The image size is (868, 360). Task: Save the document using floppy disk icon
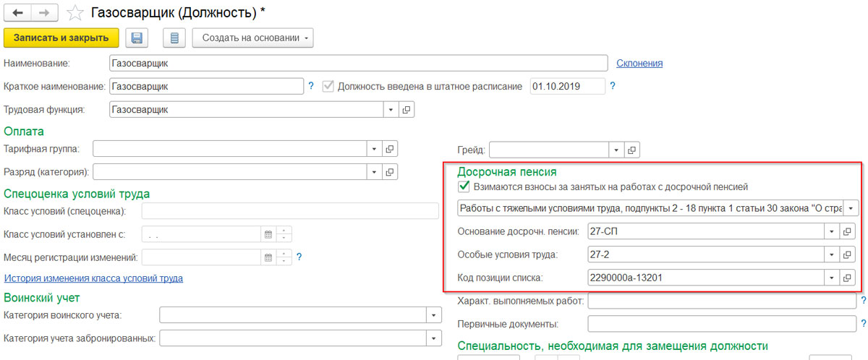tap(137, 38)
